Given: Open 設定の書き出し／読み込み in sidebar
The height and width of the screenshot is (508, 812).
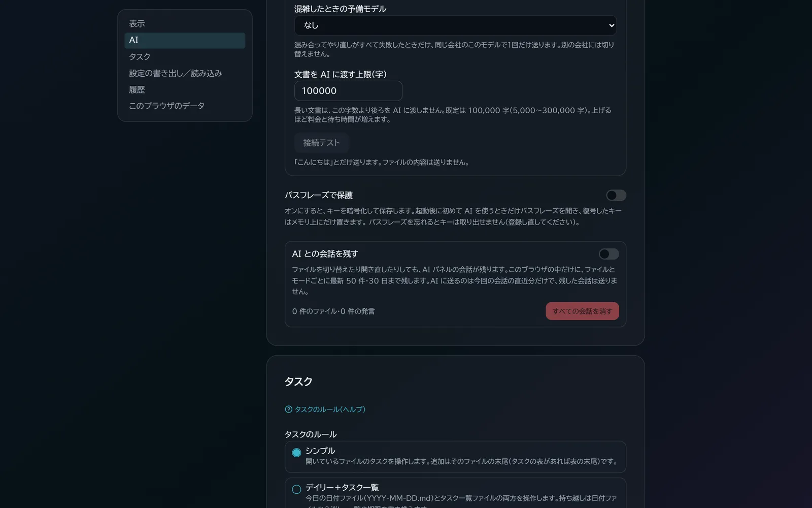Looking at the screenshot, I should point(185,73).
